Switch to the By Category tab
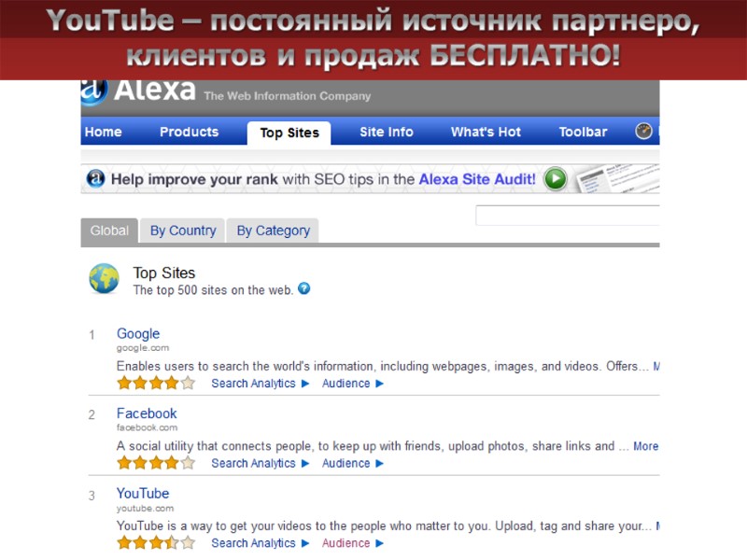This screenshot has height=560, width=747. tap(273, 231)
